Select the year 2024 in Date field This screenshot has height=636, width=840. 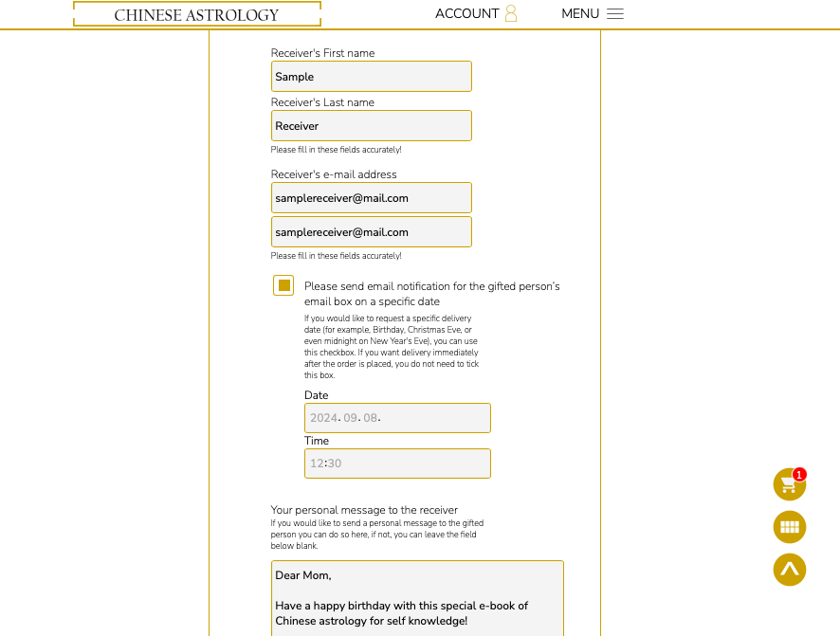pos(323,418)
